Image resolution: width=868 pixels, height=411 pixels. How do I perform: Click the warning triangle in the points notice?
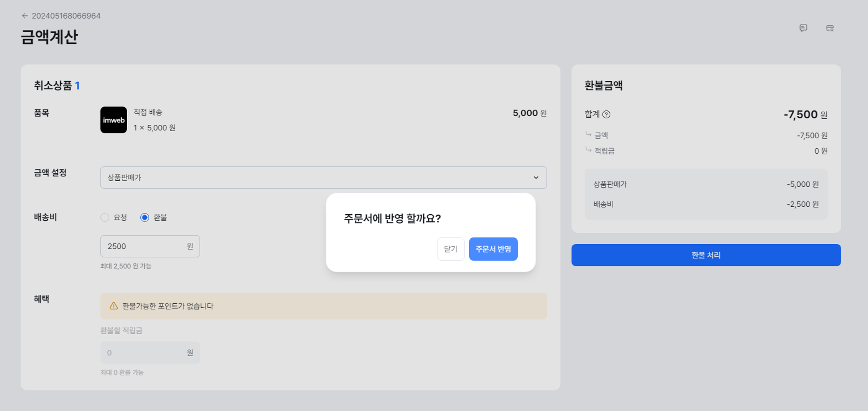pyautogui.click(x=114, y=306)
